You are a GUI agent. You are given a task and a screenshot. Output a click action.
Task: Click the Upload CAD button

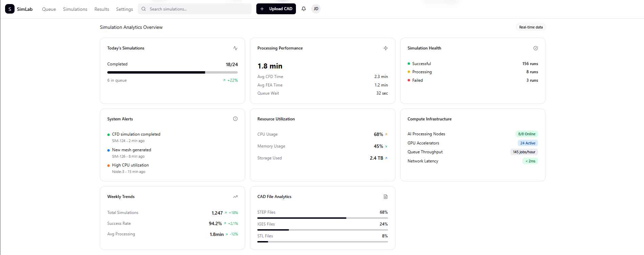276,9
